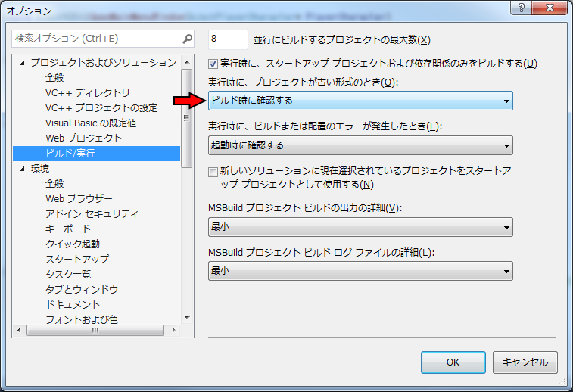The height and width of the screenshot is (392, 573).
Task: Select フォントおよび色 in the tree
Action: click(x=81, y=319)
